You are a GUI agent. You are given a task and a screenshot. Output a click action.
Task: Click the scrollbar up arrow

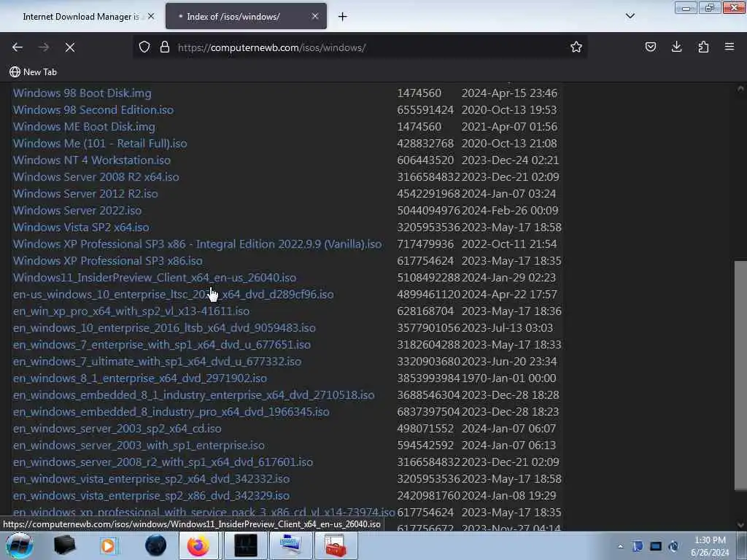tap(740, 88)
